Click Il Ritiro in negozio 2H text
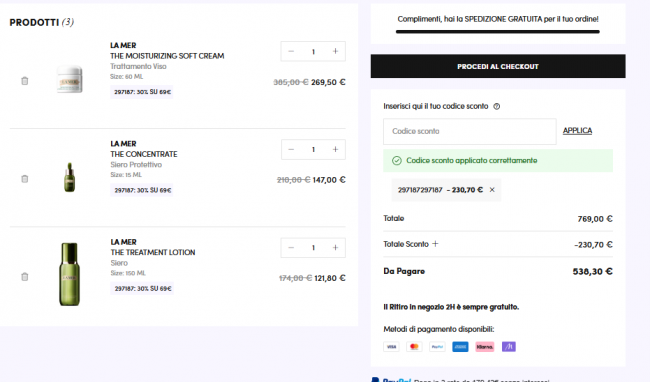 451,307
